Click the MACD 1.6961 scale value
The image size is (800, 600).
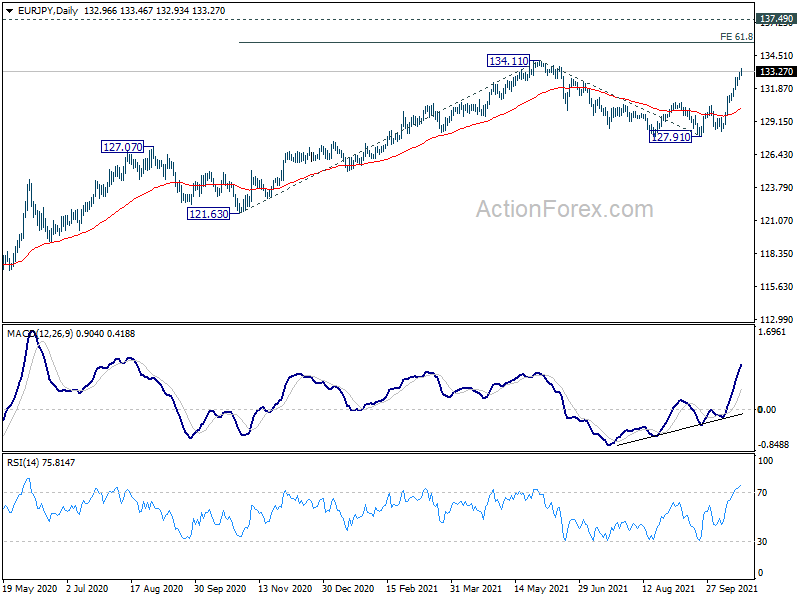[772, 332]
